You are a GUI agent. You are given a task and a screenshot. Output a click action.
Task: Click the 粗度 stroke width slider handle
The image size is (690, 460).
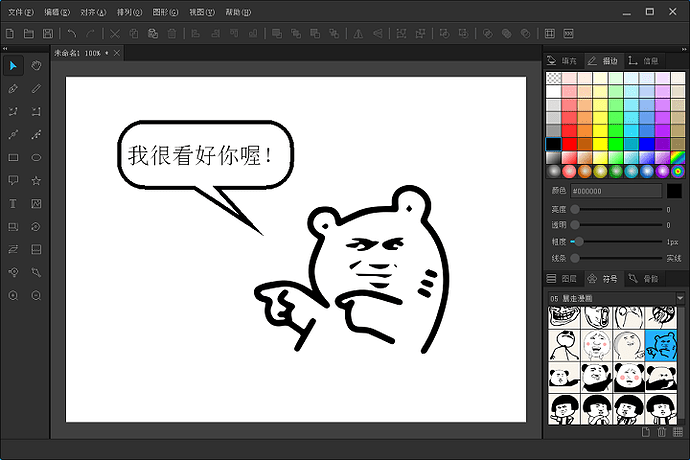click(x=579, y=242)
